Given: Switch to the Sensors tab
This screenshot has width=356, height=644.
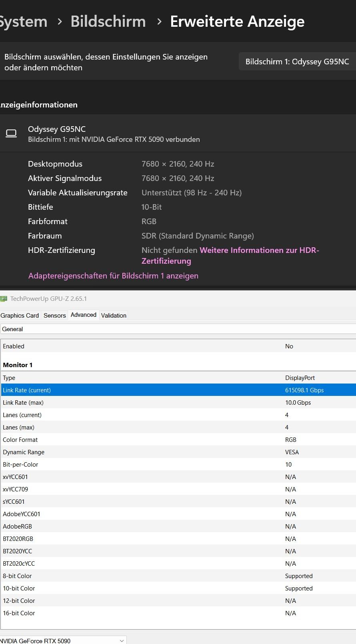Looking at the screenshot, I should pyautogui.click(x=54, y=315).
